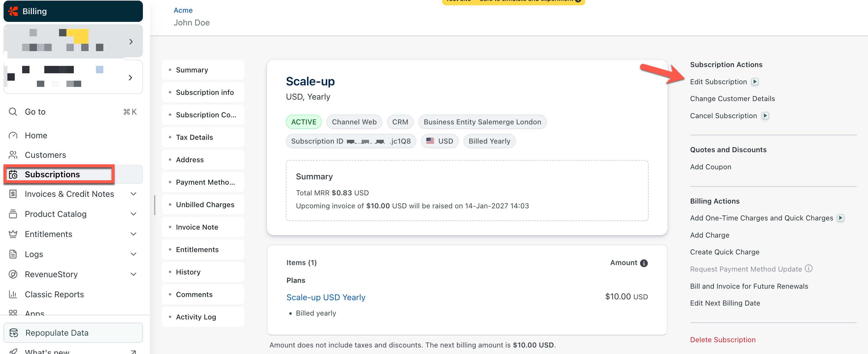Expand the Product Catalog chevron
The width and height of the screenshot is (868, 354).
[x=133, y=214]
